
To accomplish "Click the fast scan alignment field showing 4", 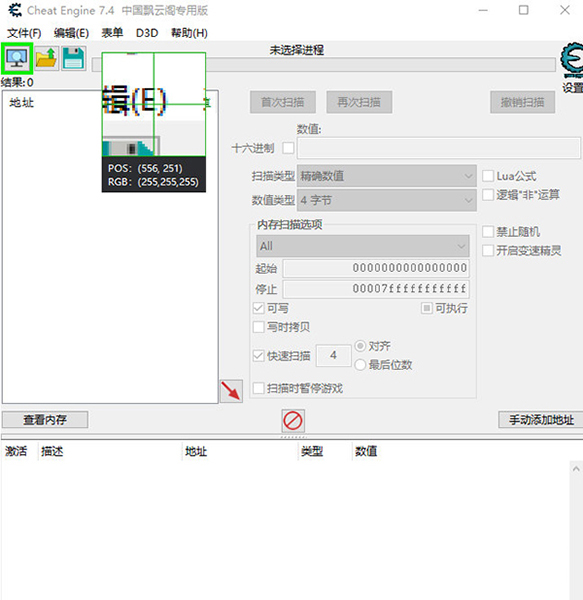I will point(333,355).
